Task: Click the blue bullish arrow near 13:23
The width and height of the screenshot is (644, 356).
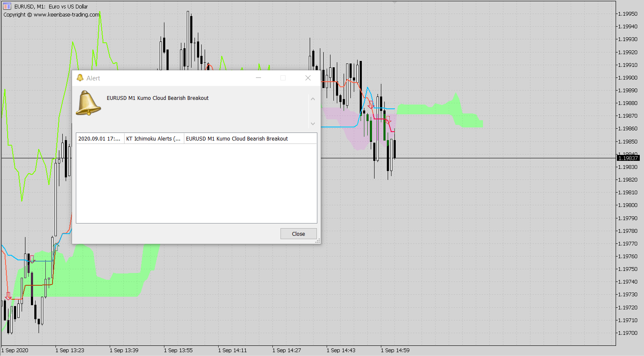Action: 57,246
